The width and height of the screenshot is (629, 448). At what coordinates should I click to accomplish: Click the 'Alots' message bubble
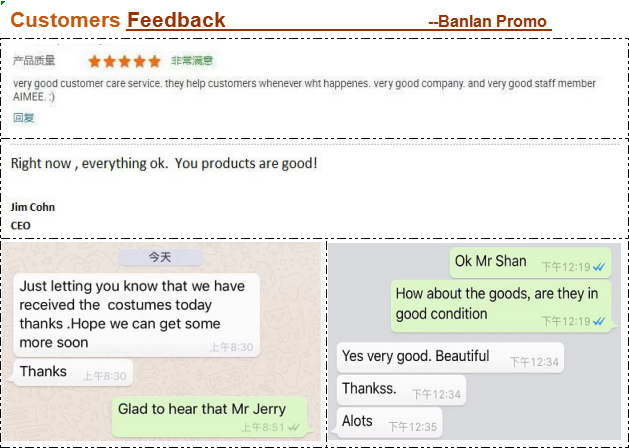[x=389, y=423]
